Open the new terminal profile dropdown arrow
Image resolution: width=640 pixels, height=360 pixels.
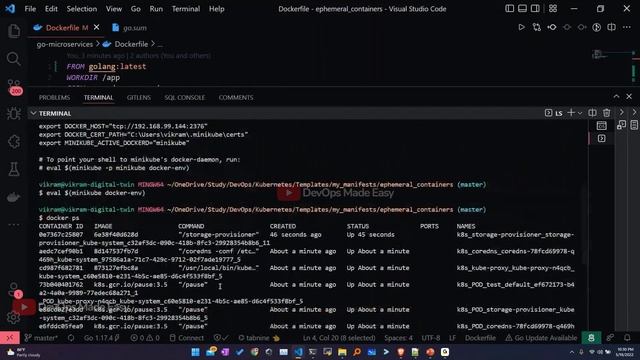click(x=580, y=113)
